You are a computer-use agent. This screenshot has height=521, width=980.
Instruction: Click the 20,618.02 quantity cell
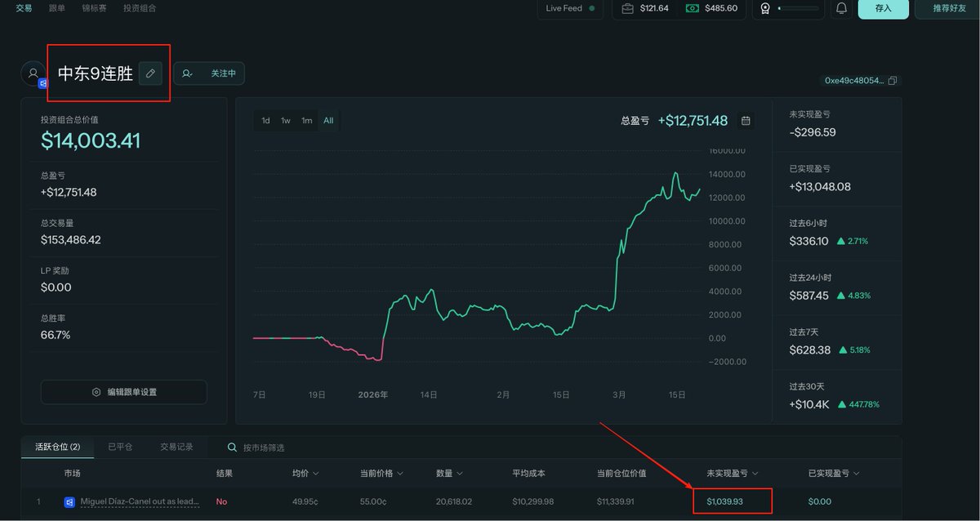455,501
